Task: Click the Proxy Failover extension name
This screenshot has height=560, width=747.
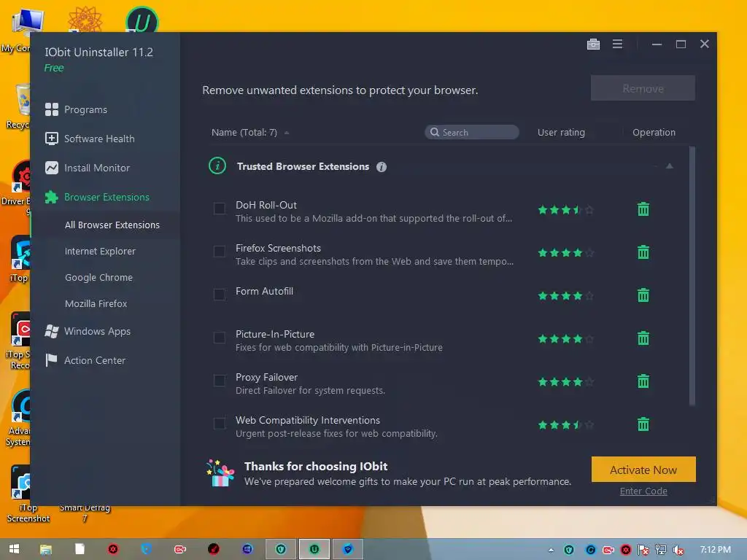Action: pyautogui.click(x=266, y=377)
